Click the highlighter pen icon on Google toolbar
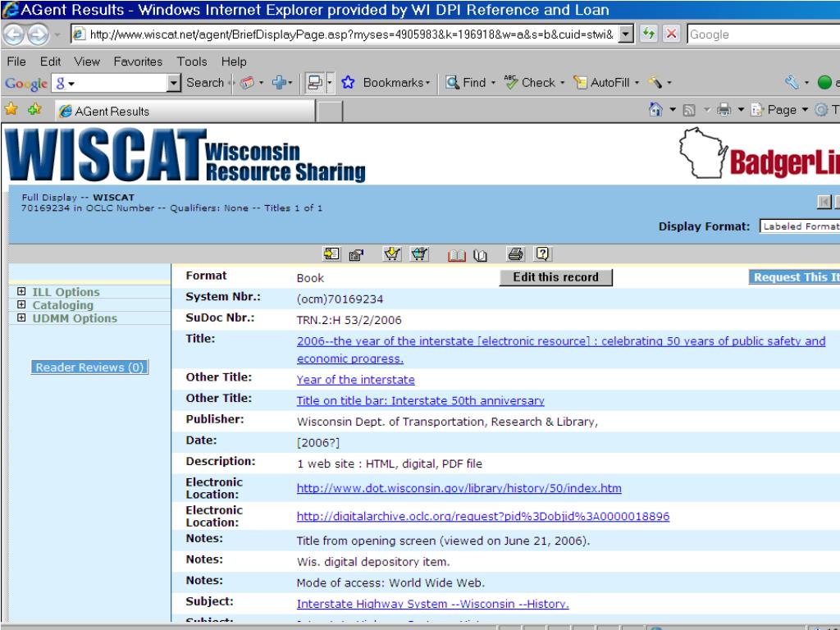The image size is (840, 630). [x=655, y=83]
